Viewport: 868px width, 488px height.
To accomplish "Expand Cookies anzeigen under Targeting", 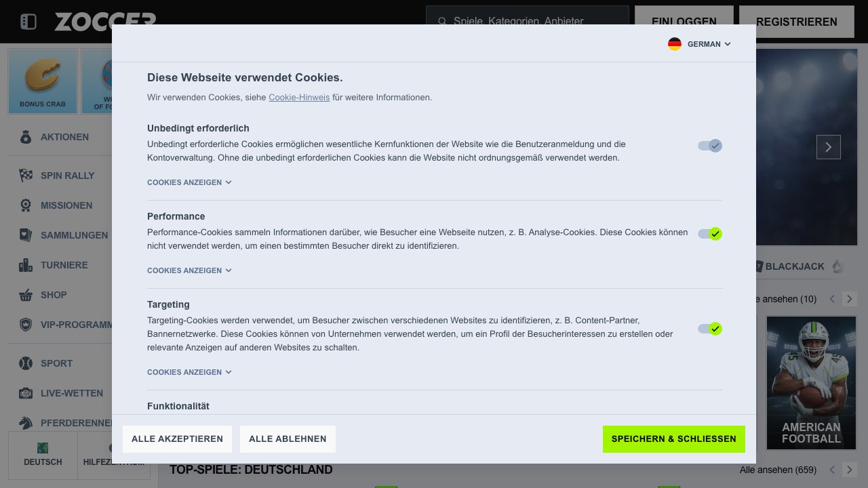I will pos(189,372).
